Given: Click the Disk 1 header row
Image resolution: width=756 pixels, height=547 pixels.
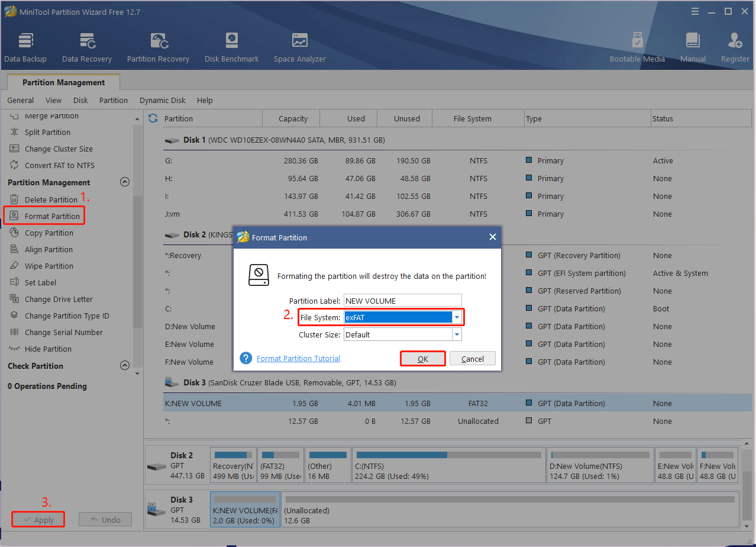Looking at the screenshot, I should pos(457,140).
